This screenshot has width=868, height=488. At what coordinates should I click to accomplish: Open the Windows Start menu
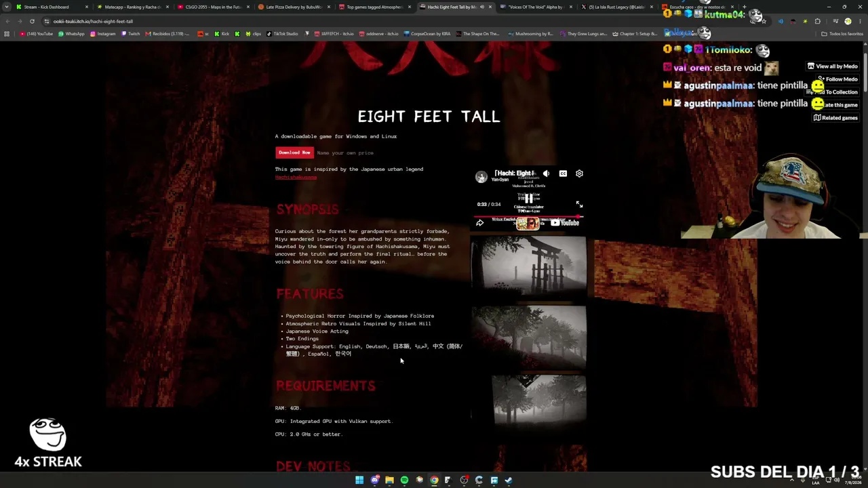(x=359, y=480)
